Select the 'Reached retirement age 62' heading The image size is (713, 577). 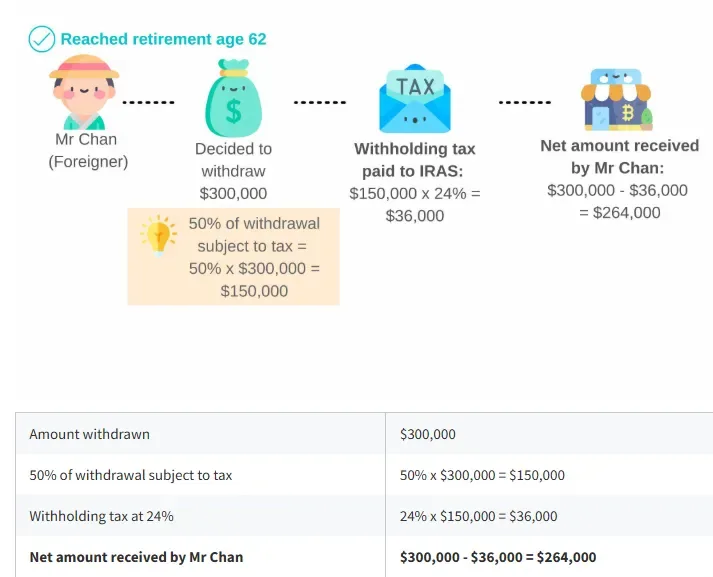click(x=163, y=39)
